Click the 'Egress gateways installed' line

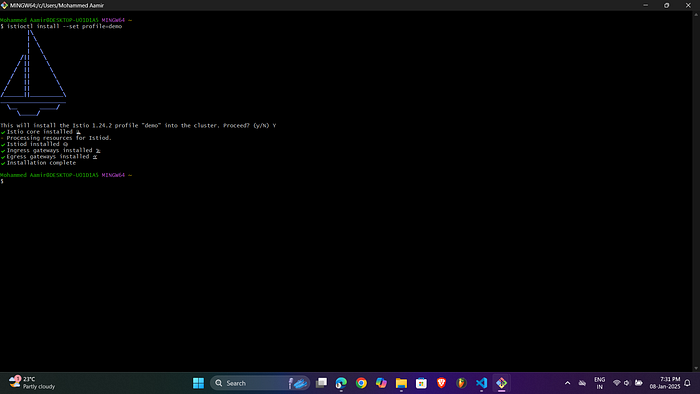49,157
